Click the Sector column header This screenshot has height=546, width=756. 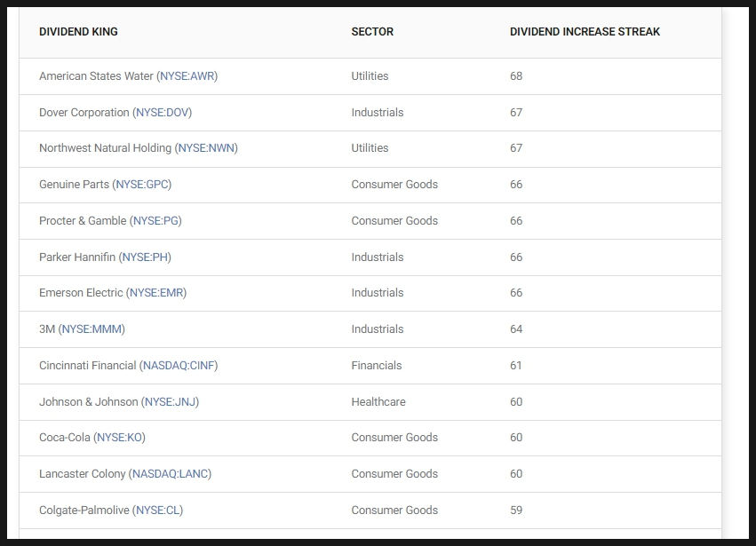[x=372, y=32]
